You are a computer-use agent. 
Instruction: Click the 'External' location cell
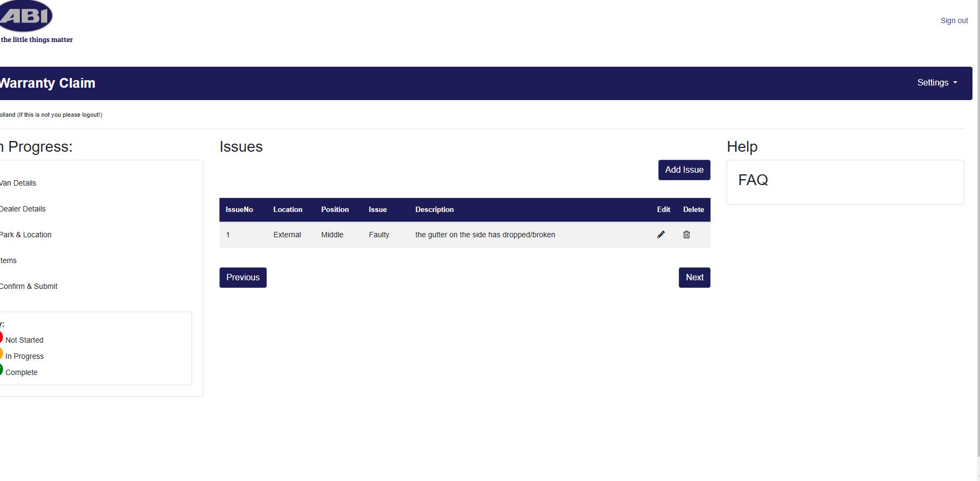coord(287,235)
